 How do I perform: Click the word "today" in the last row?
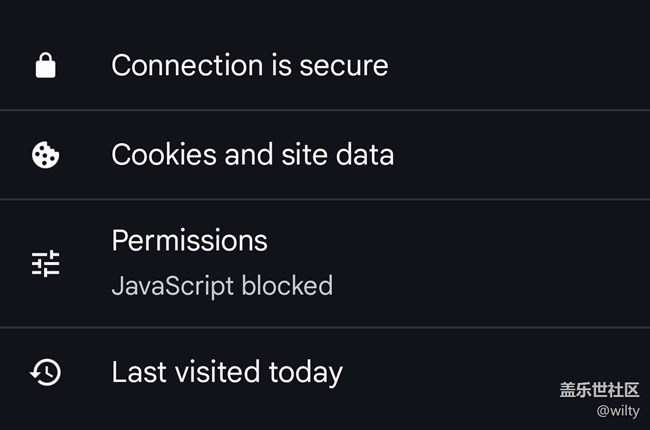[x=306, y=373]
